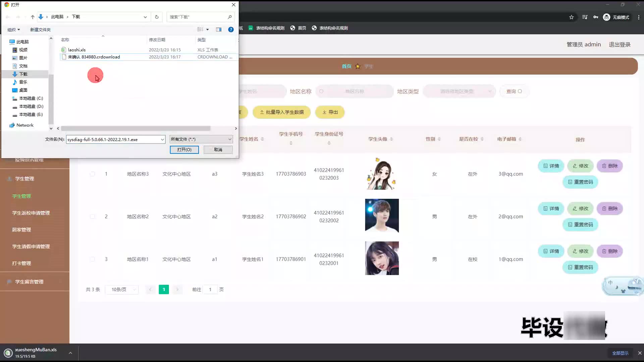Select laoshi.xls file
This screenshot has height=362, width=644.
click(x=77, y=50)
